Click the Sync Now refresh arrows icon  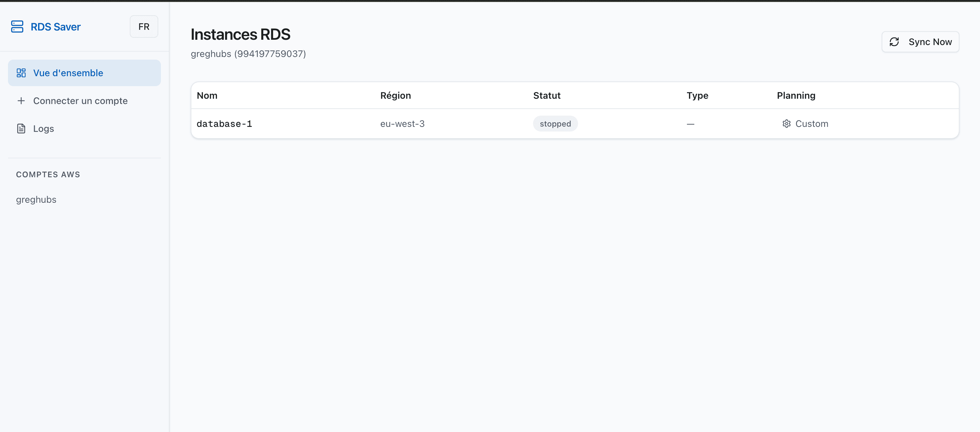point(894,42)
